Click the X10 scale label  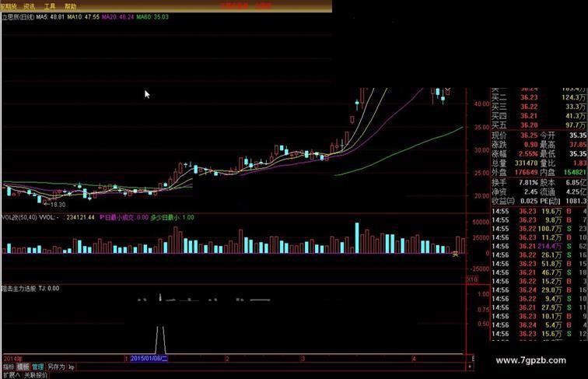[x=472, y=279]
